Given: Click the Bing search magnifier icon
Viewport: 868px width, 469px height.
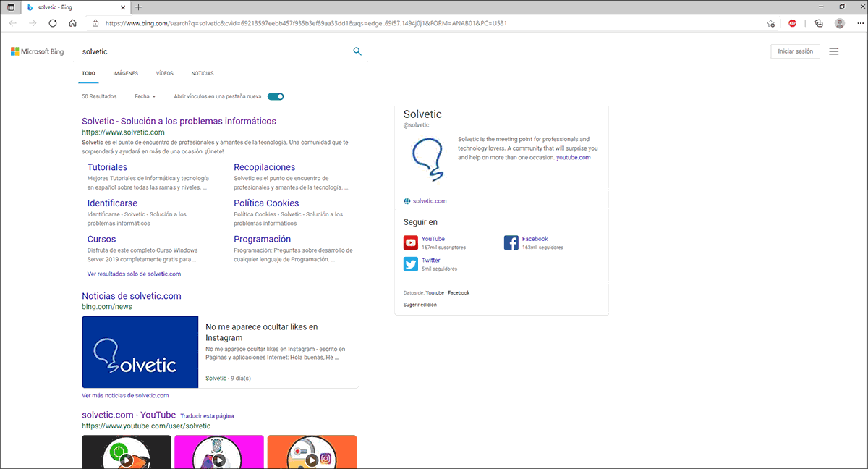Looking at the screenshot, I should coord(357,51).
